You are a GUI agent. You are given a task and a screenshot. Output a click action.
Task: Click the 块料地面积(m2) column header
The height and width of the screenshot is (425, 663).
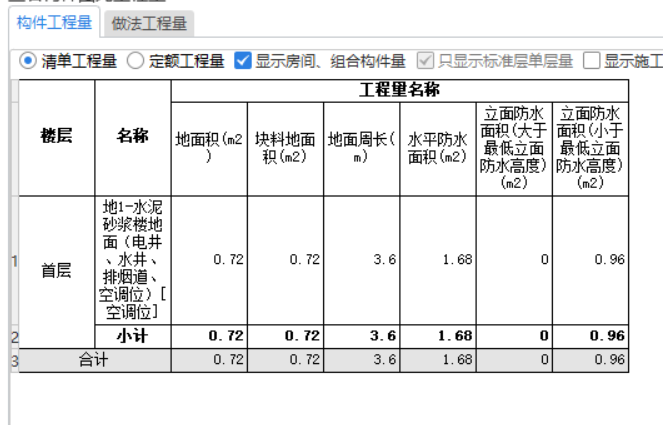(285, 149)
